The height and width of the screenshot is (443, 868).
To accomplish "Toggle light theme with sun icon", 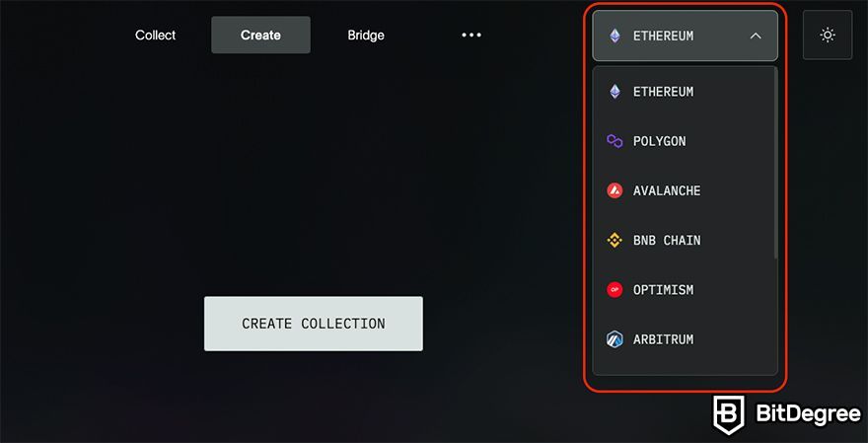I will pyautogui.click(x=827, y=35).
